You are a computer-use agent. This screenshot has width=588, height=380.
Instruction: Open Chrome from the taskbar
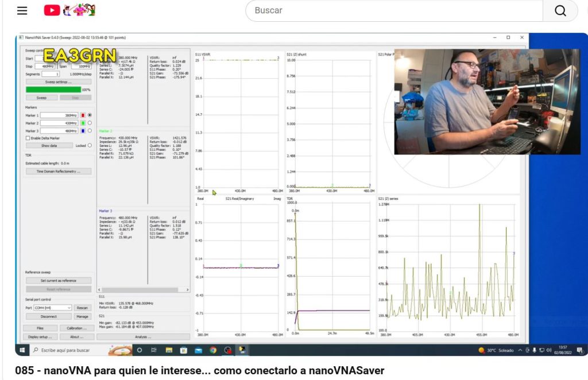click(213, 350)
